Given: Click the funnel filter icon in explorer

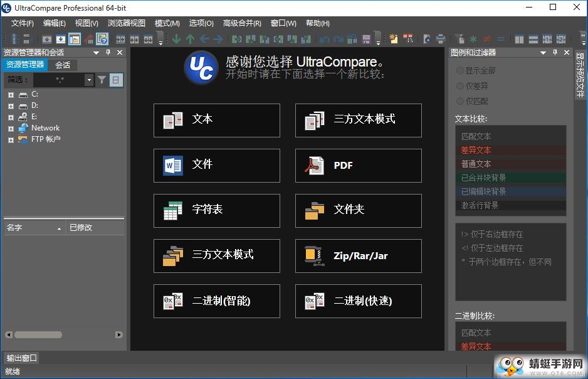Looking at the screenshot, I should click(102, 80).
